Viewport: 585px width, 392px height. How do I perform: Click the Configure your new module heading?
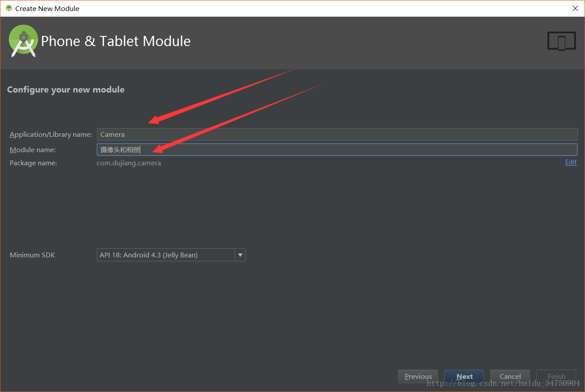click(66, 89)
